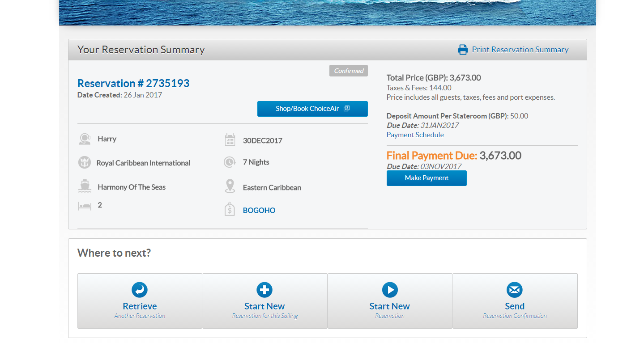Click the 30DEC2017 sailing date text

[263, 140]
